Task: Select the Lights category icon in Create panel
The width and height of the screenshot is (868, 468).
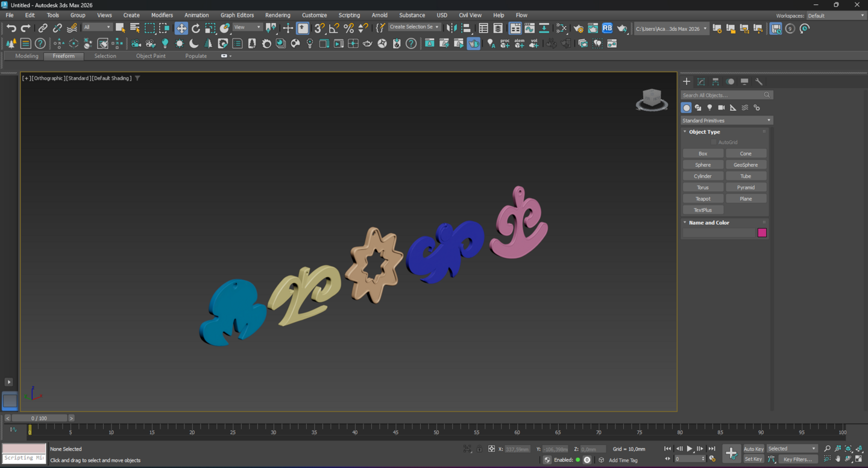Action: (x=709, y=108)
